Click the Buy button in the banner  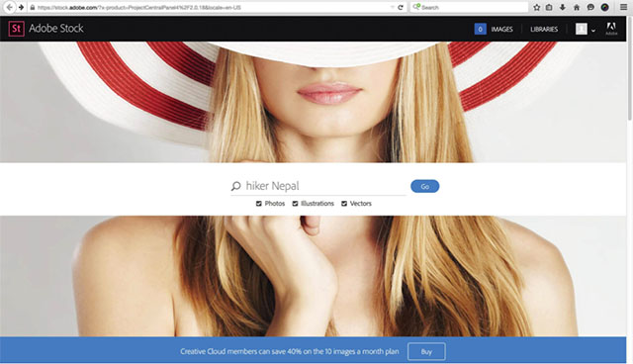pyautogui.click(x=426, y=351)
